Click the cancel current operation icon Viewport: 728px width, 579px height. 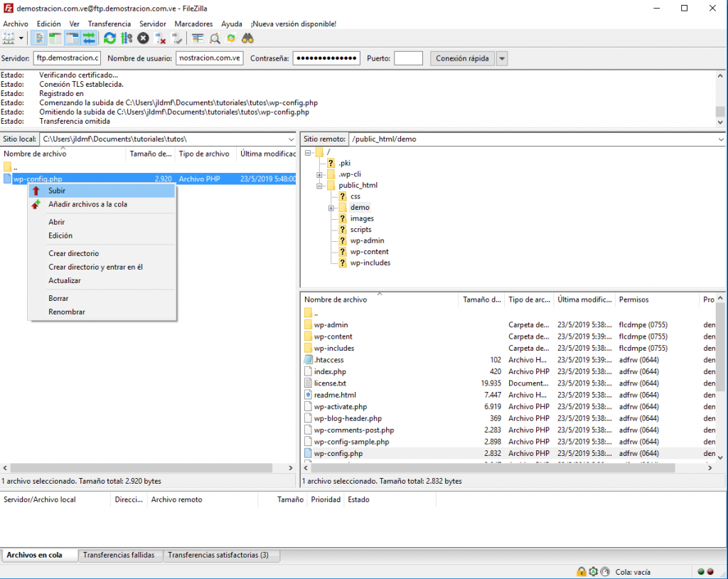pos(144,38)
